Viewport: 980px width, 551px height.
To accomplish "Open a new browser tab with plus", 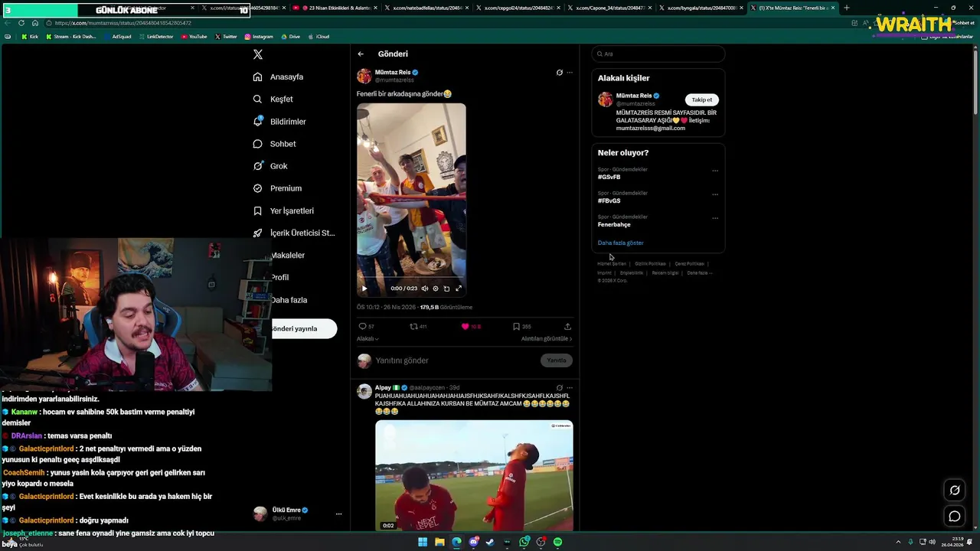I will [846, 8].
